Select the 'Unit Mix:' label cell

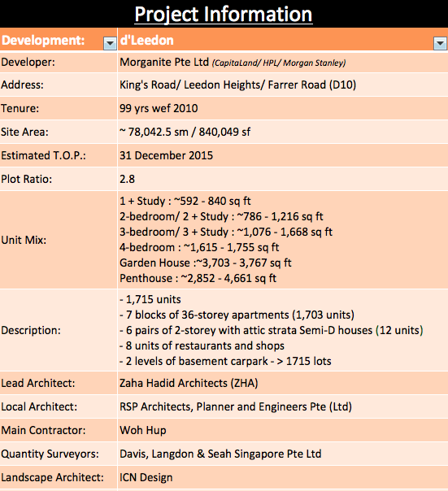click(x=59, y=240)
